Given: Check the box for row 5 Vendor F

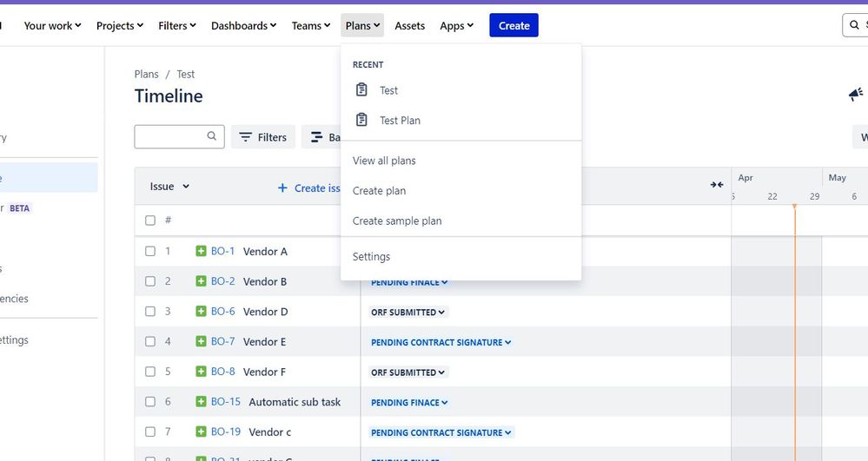Looking at the screenshot, I should pos(150,372).
